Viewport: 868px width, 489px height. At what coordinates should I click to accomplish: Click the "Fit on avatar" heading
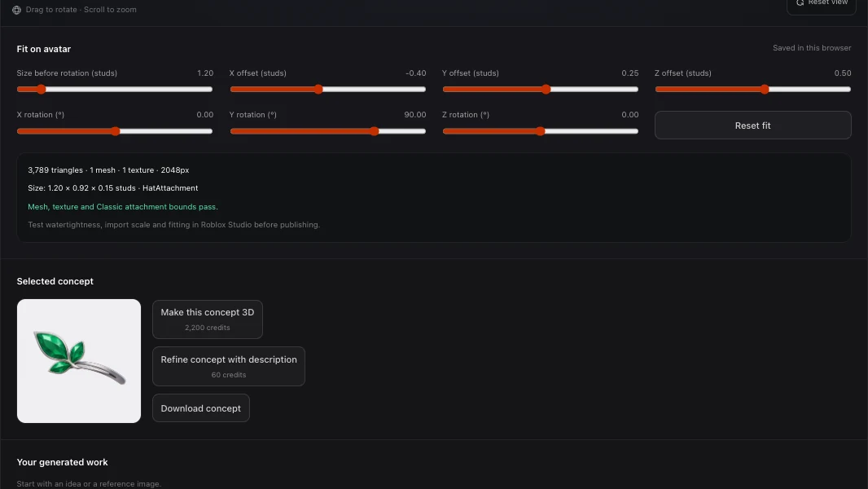point(44,49)
